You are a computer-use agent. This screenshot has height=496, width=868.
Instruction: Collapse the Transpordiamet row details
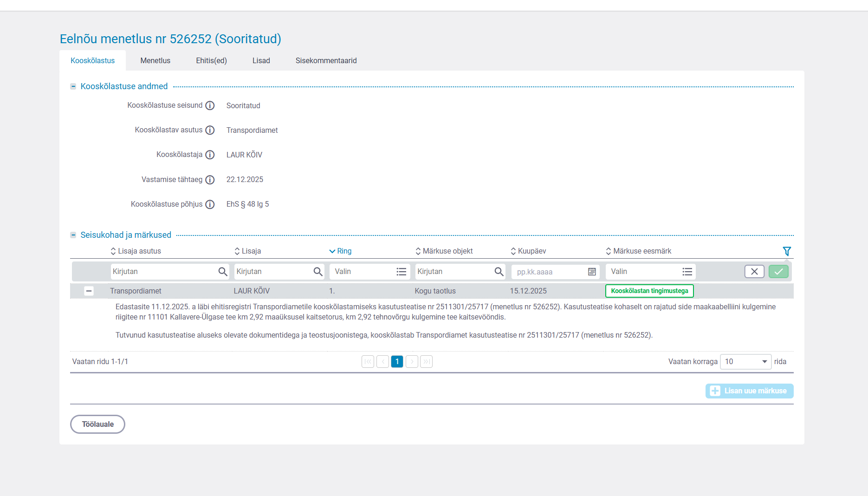point(89,291)
